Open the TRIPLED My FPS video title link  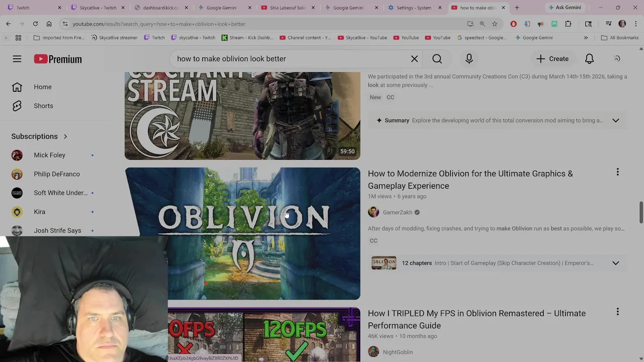pyautogui.click(x=476, y=319)
